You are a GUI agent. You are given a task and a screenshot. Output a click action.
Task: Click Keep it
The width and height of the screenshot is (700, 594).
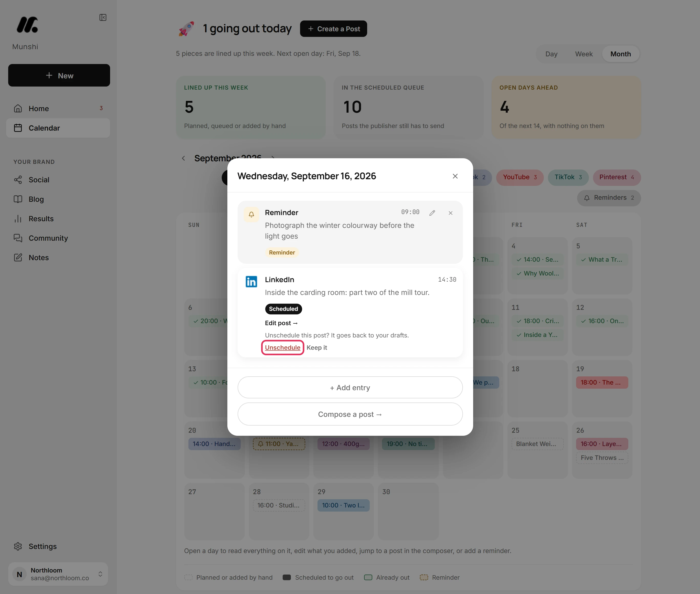coord(316,347)
